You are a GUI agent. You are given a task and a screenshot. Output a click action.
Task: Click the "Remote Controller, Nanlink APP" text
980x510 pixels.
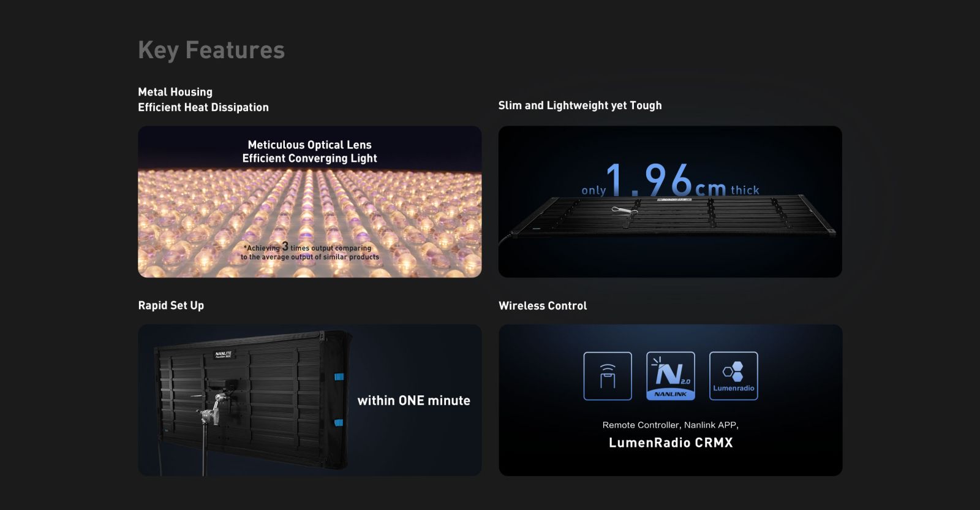[670, 425]
